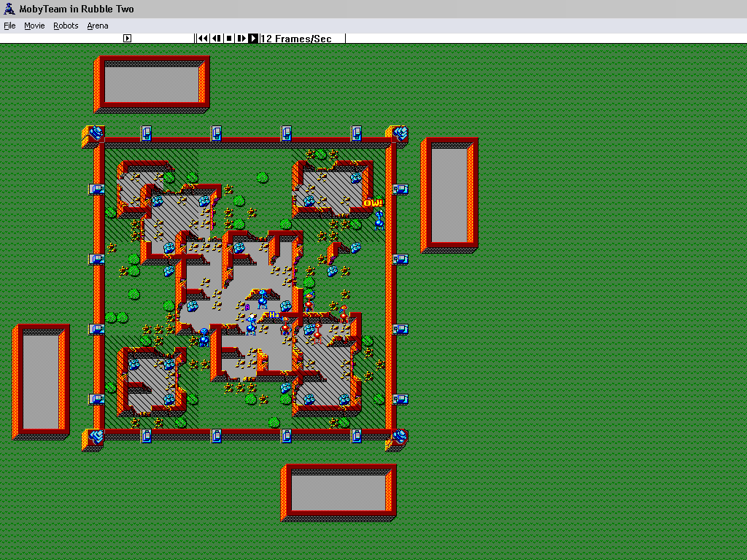
Task: Click the red-walled building below the arena
Action: point(339,492)
